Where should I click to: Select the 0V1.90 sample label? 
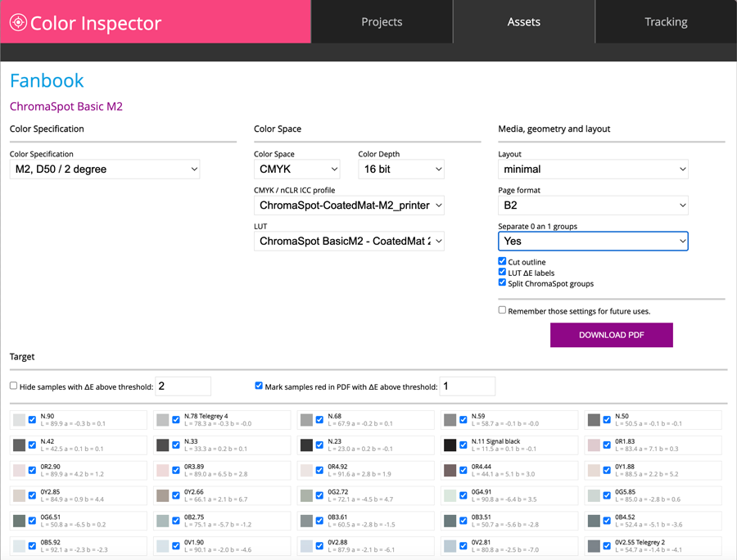[194, 543]
